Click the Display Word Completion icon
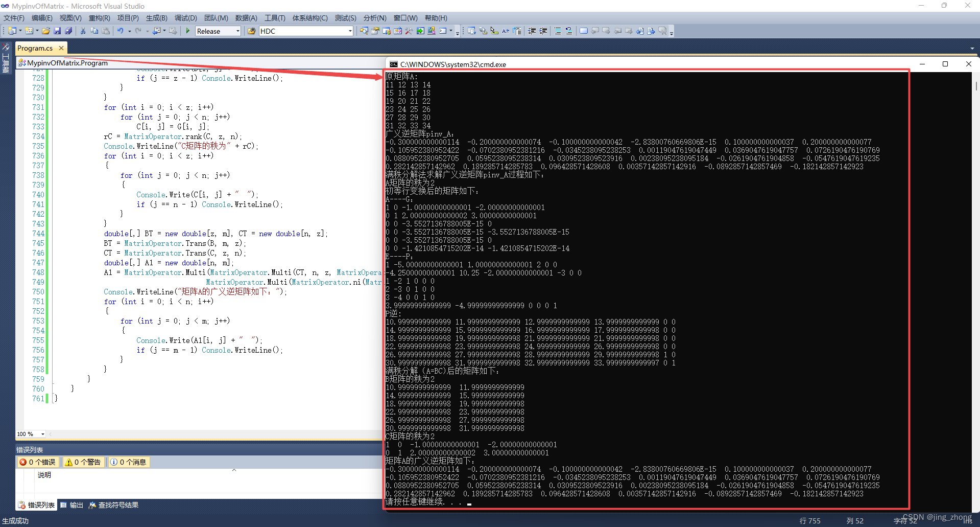This screenshot has height=527, width=980. click(506, 31)
